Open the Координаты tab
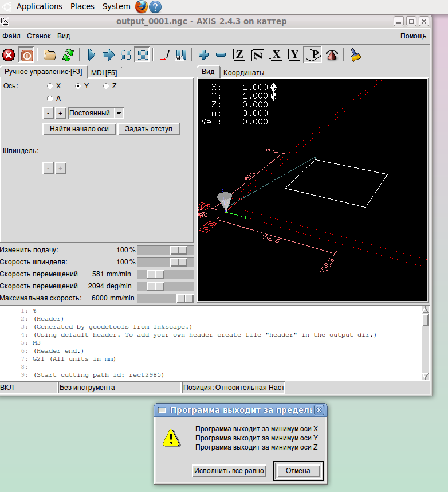 pos(243,73)
